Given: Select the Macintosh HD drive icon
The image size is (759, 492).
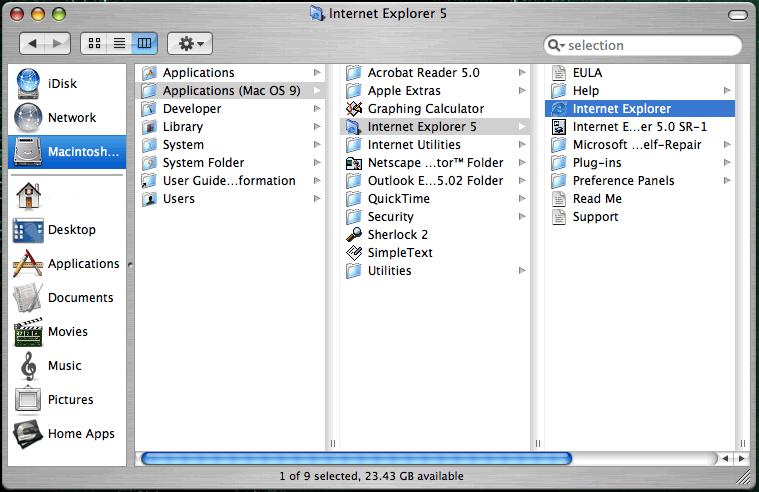Looking at the screenshot, I should click(x=28, y=152).
